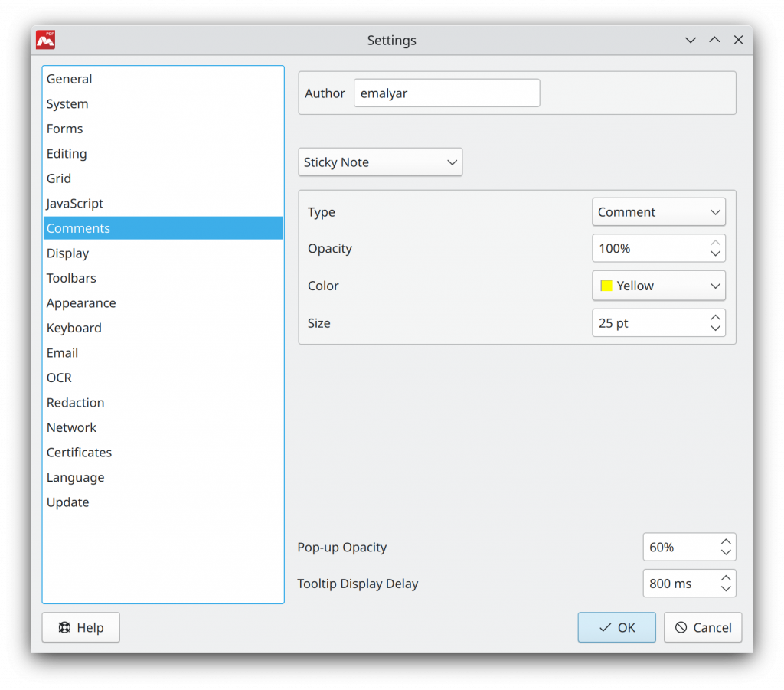The height and width of the screenshot is (690, 784).
Task: Open the Color selection dropdown
Action: point(658,285)
